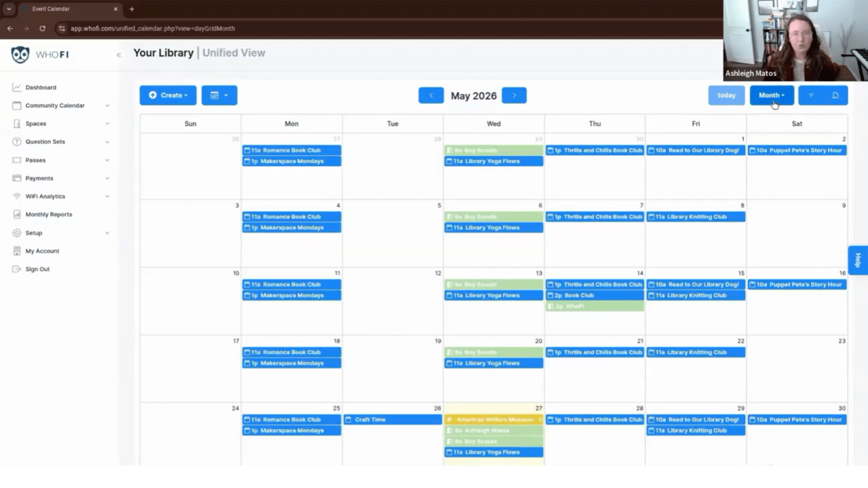Select Sign Out in the sidebar
This screenshot has width=868, height=488.
click(x=38, y=269)
